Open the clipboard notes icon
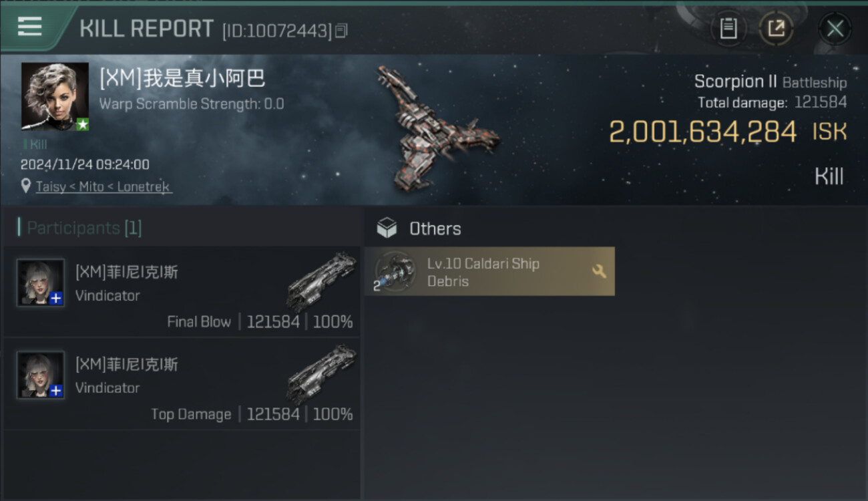868x501 pixels. (x=728, y=28)
